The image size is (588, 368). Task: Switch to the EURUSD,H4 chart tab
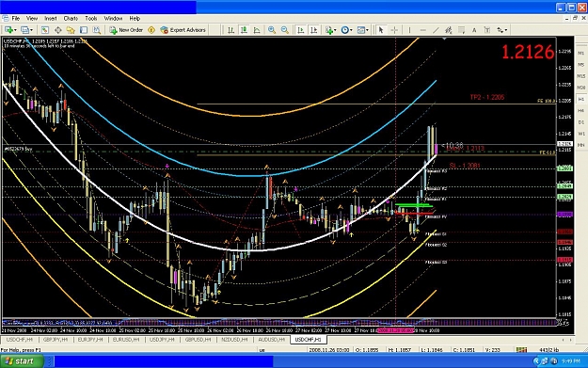tap(126, 340)
